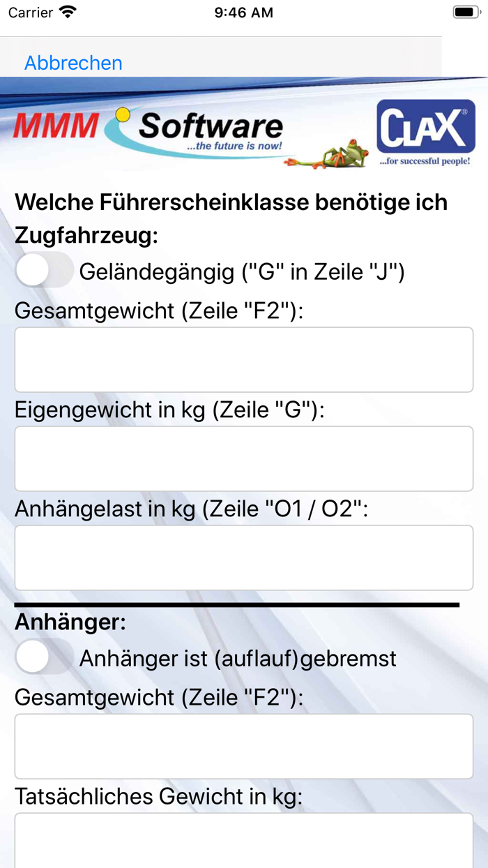Tap Abbrechen to cancel
This screenshot has width=488, height=868.
tap(73, 63)
